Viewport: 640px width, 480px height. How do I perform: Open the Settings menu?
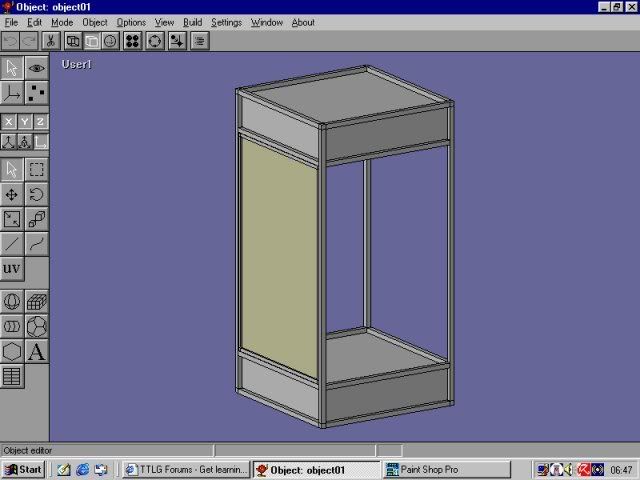pyautogui.click(x=226, y=22)
